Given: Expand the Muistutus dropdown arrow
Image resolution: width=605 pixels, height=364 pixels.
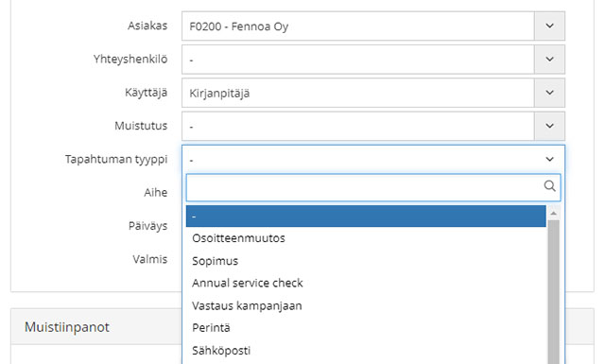Looking at the screenshot, I should 549,126.
